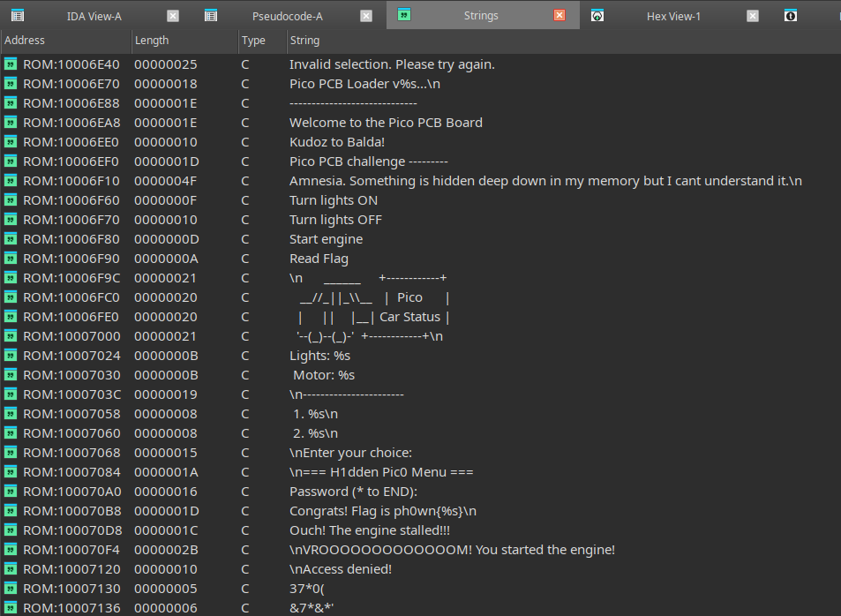Close the IDA View-A tab
Screen dimensions: 841x616
point(173,15)
